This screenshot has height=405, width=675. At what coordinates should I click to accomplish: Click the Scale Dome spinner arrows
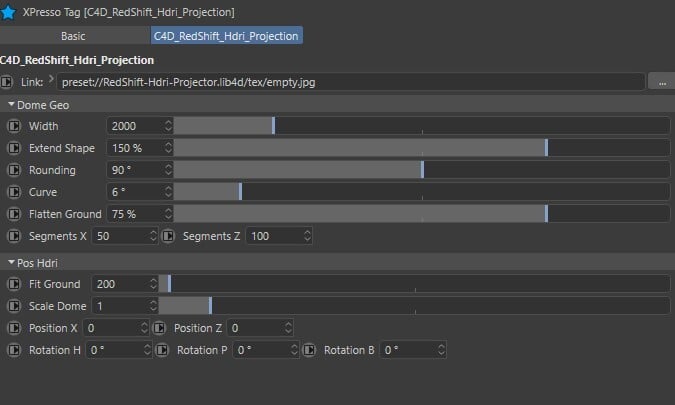tap(153, 306)
